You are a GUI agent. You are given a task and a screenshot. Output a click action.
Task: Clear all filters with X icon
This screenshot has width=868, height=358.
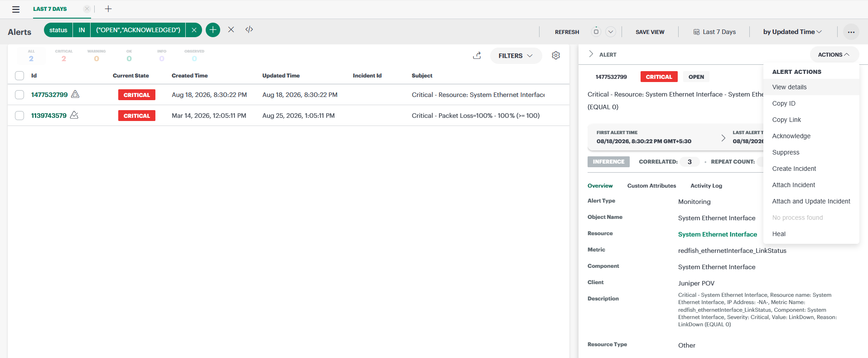pyautogui.click(x=231, y=29)
